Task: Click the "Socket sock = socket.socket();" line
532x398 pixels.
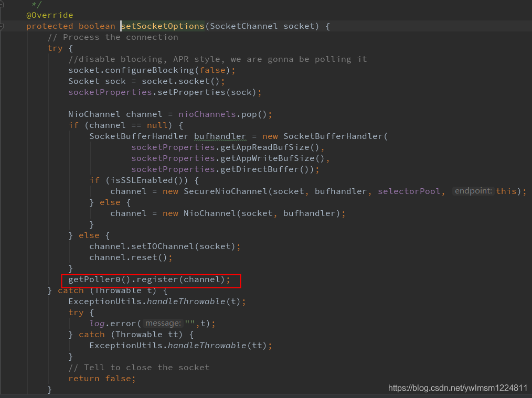Action: click(x=146, y=81)
